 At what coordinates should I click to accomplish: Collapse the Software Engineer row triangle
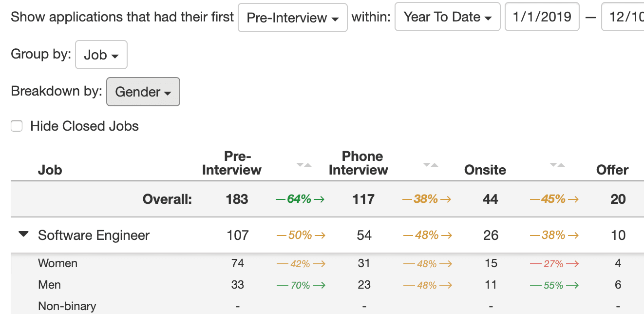pos(23,235)
